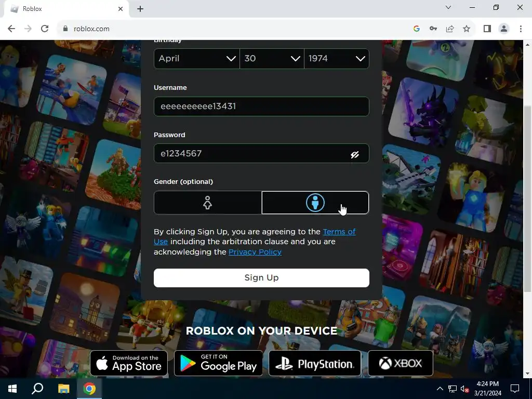532x399 pixels.
Task: Click the address bar showing roblox.com
Action: (234, 29)
